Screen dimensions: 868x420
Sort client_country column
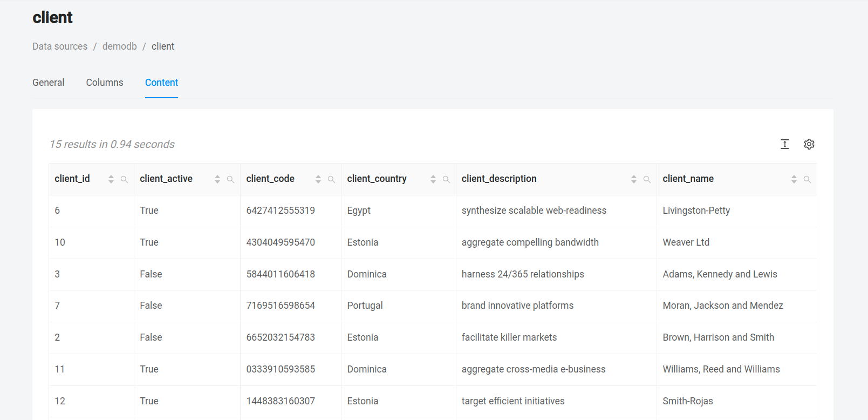pos(433,179)
